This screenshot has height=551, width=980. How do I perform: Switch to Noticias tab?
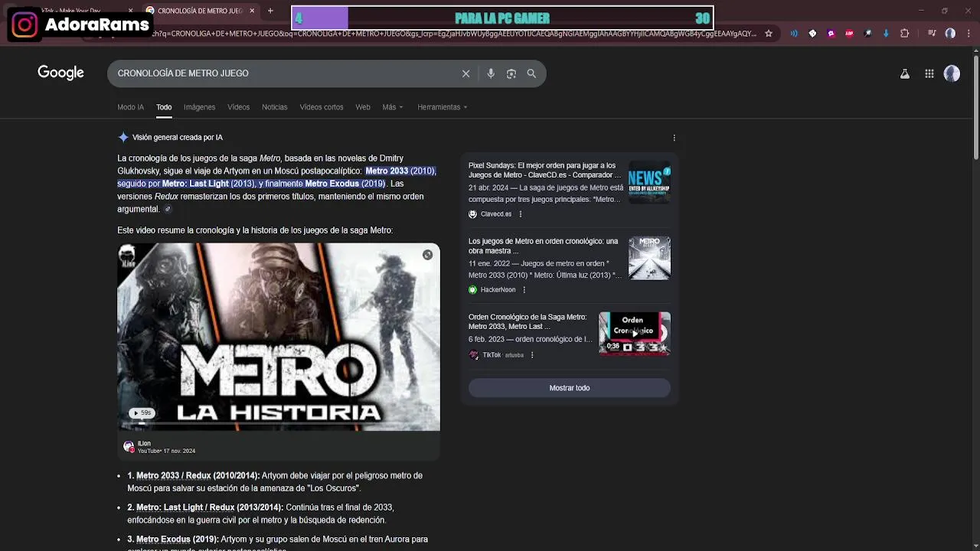click(274, 107)
